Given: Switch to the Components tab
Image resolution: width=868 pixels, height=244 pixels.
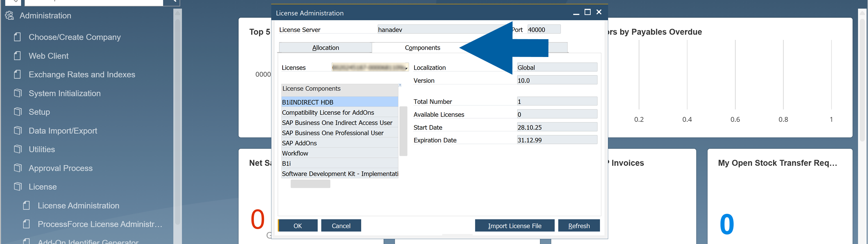Looking at the screenshot, I should click(x=422, y=48).
